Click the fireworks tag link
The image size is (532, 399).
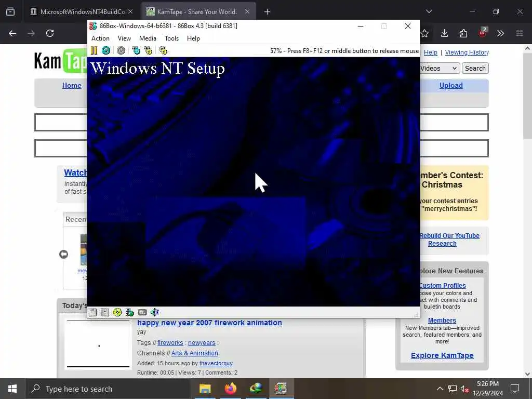point(170,343)
